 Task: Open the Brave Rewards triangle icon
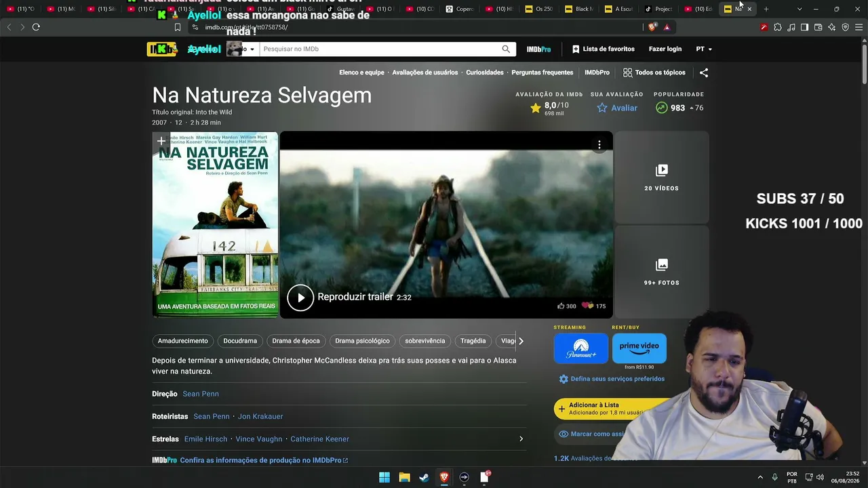[667, 27]
